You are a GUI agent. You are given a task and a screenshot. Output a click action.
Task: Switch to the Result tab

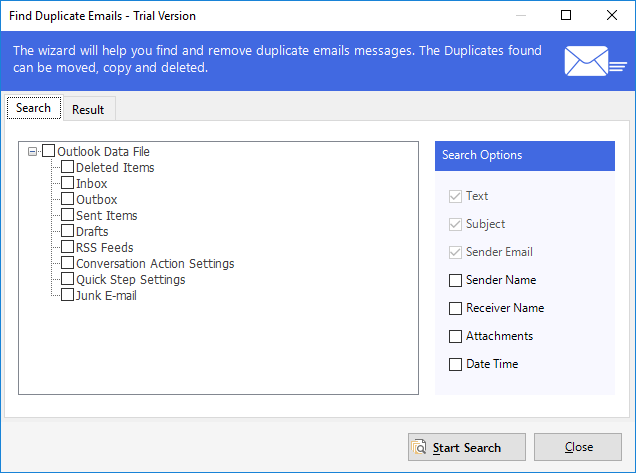[x=89, y=110]
